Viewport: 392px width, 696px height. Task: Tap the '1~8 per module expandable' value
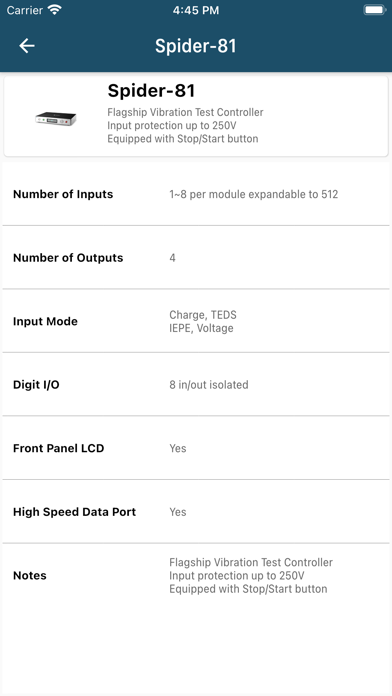click(253, 194)
